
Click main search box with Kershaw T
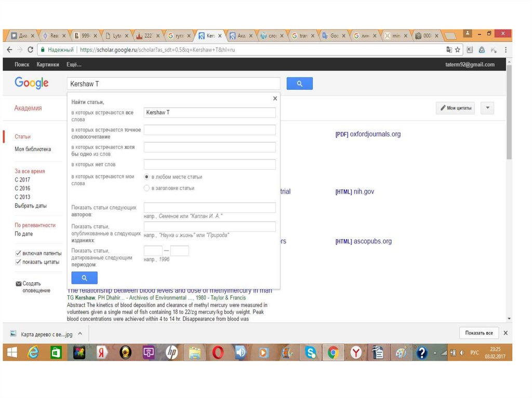click(174, 84)
